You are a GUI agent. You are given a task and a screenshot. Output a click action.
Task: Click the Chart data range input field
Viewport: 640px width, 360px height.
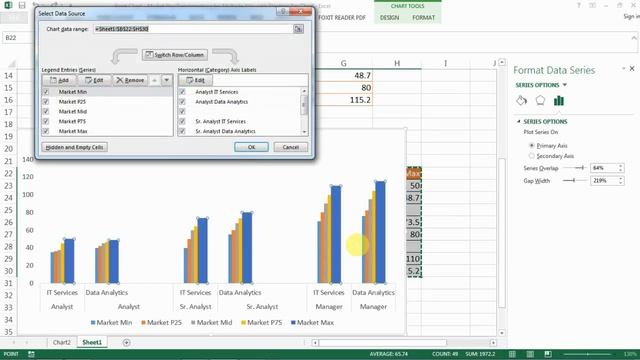click(193, 29)
